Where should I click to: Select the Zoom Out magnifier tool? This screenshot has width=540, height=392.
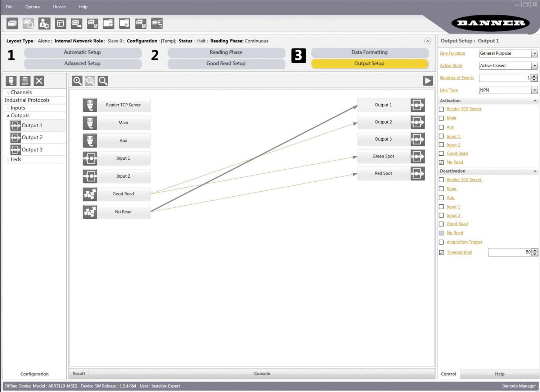pos(103,81)
